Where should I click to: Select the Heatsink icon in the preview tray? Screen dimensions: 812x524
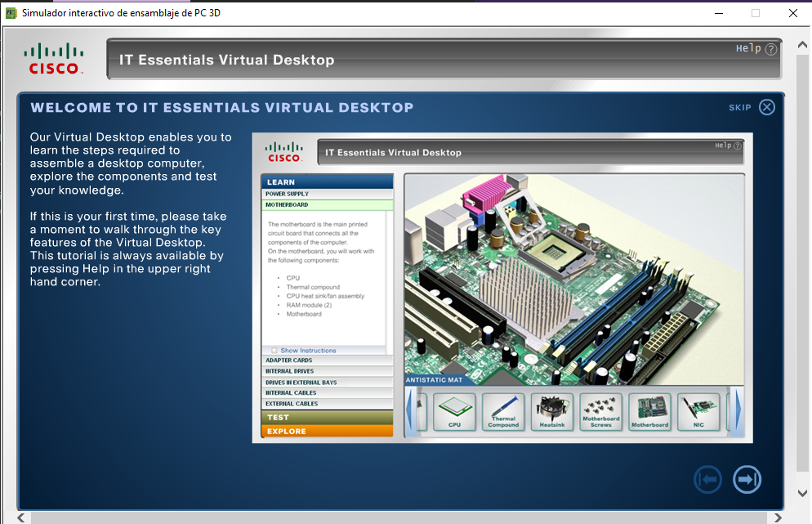coord(552,412)
